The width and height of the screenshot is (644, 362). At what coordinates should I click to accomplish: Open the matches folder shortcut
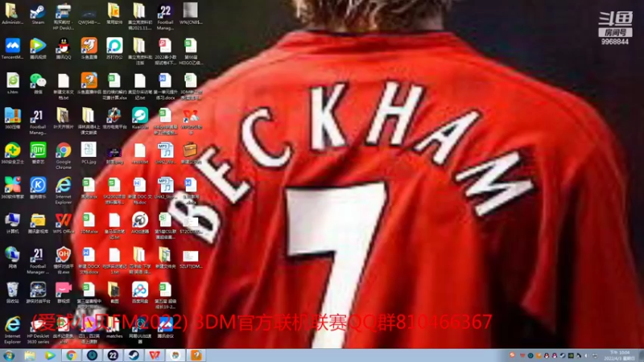pos(114,327)
